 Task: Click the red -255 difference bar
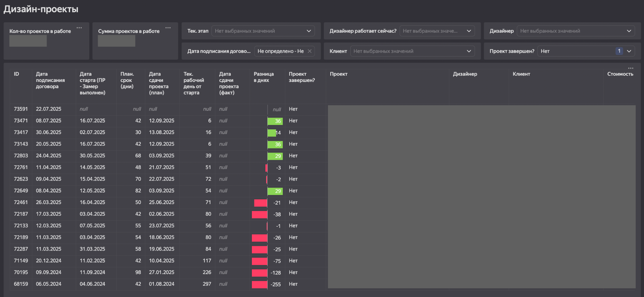click(x=259, y=284)
